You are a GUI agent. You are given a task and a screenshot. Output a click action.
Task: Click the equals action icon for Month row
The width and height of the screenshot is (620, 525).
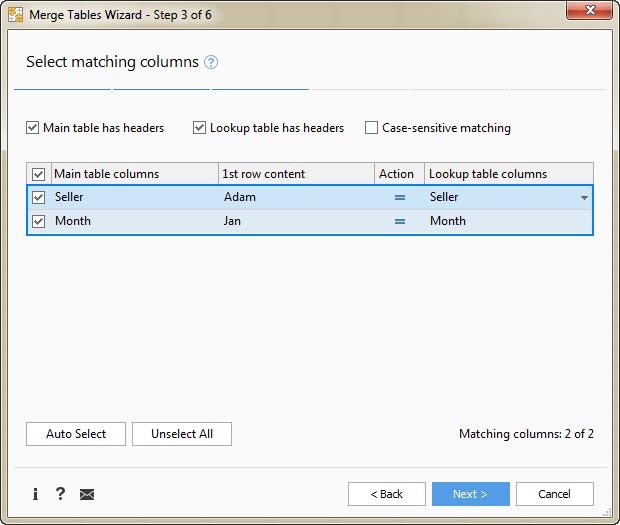(400, 222)
